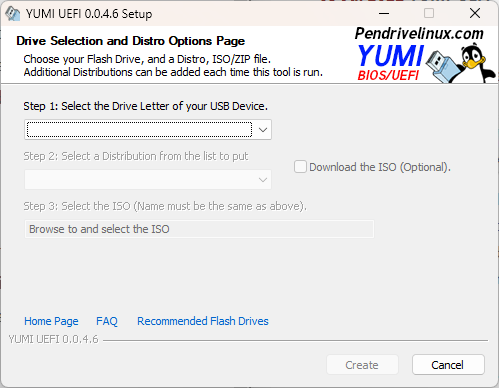Click the YUMI UEFI 0.0.4.6 footer text
499x388 pixels.
[x=53, y=339]
